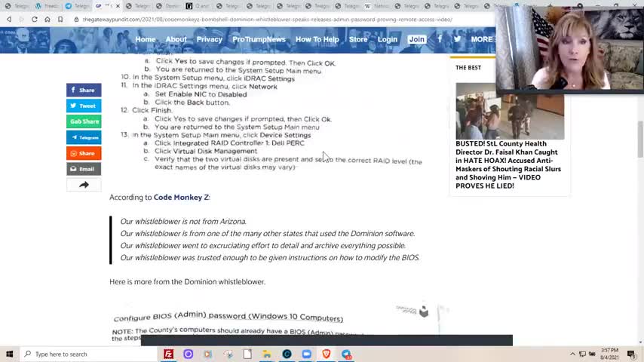Open the Store link in navigation
This screenshot has width=644, height=362.
358,39
